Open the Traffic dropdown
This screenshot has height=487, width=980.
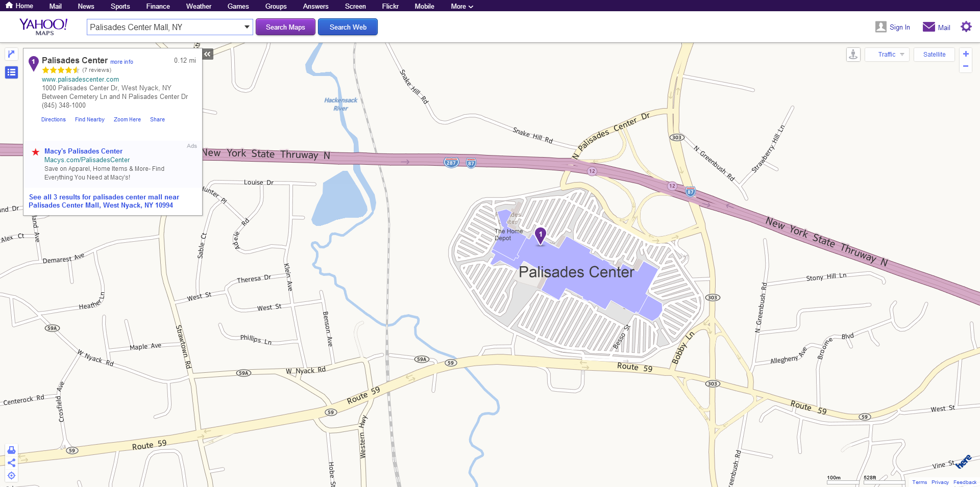(887, 55)
